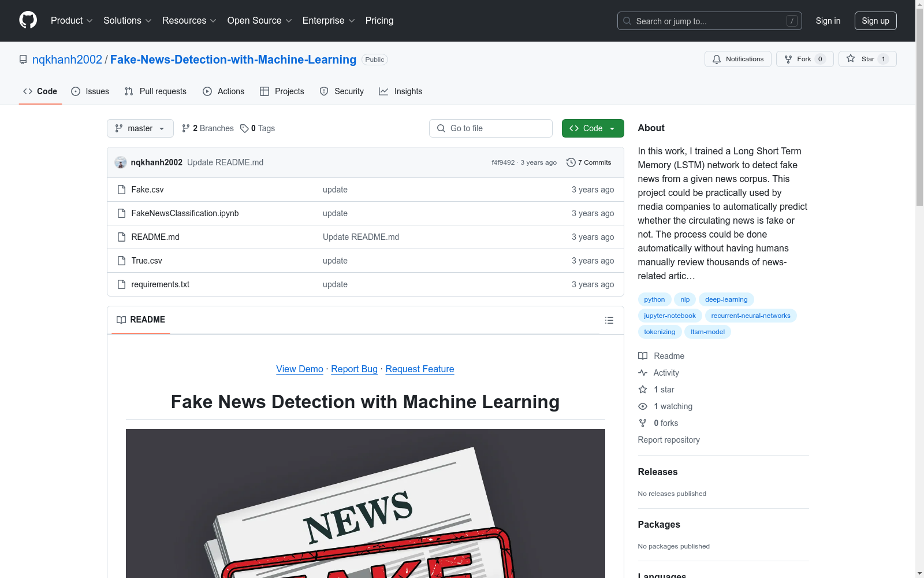
Task: Click the Fake.csv file icon
Action: [121, 190]
